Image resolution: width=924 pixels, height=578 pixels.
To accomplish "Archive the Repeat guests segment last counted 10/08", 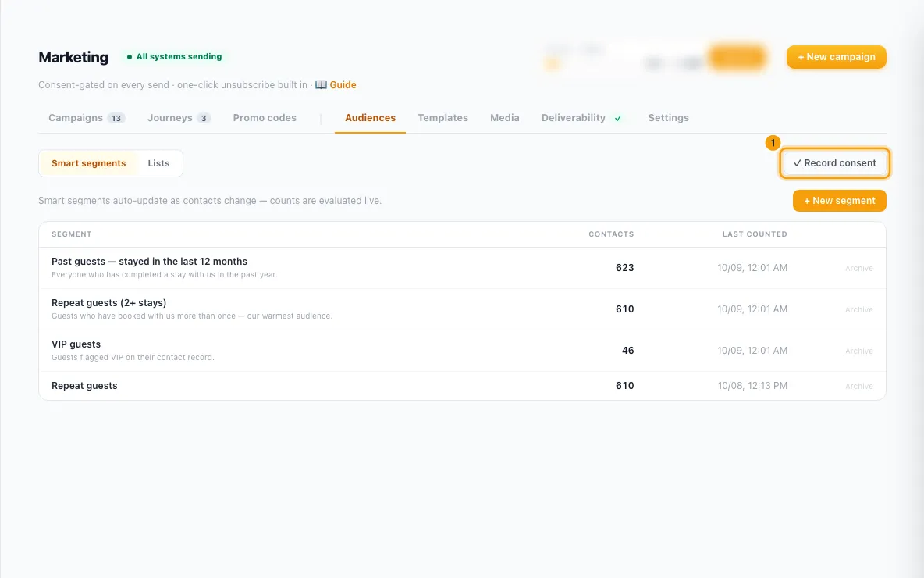I will (858, 387).
